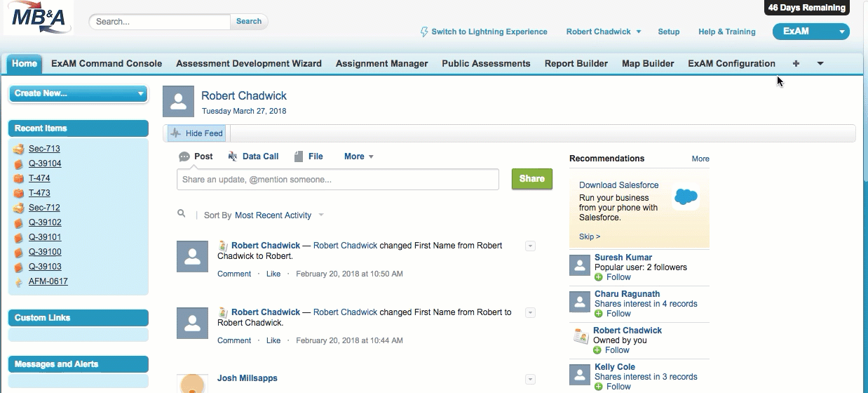
Task: Click the Robert Chadwick page heading name
Action: click(244, 96)
